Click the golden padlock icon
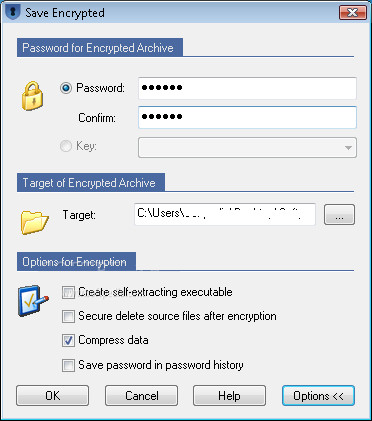The image size is (372, 421). (x=32, y=96)
